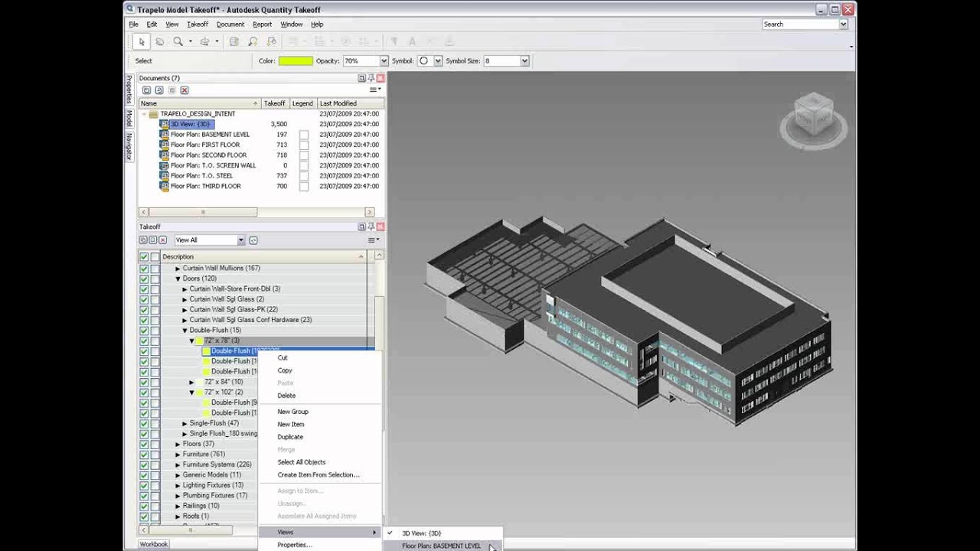Sort documents by Last Modified column
Screen dimensions: 980x551
[x=350, y=103]
